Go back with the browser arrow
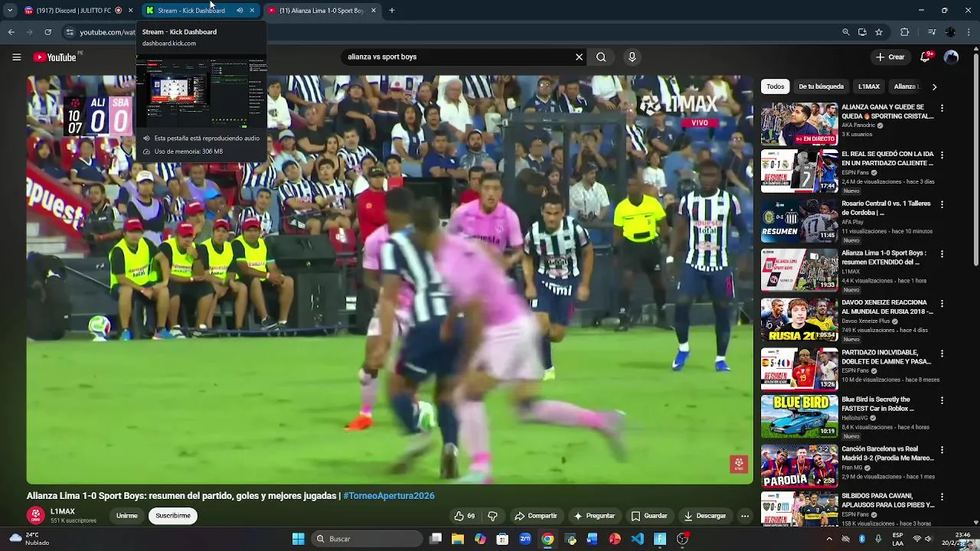Viewport: 980px width, 551px height. (11, 32)
